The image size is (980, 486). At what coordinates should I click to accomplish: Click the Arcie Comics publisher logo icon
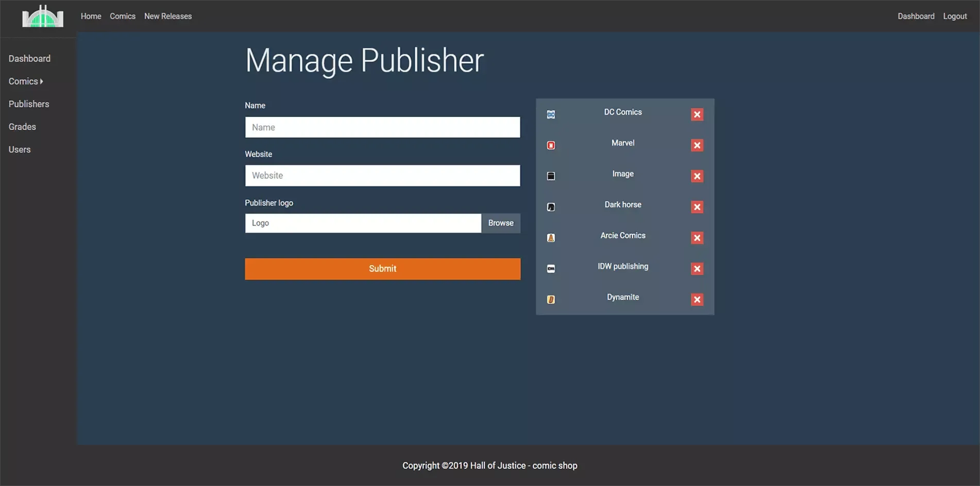pos(551,238)
